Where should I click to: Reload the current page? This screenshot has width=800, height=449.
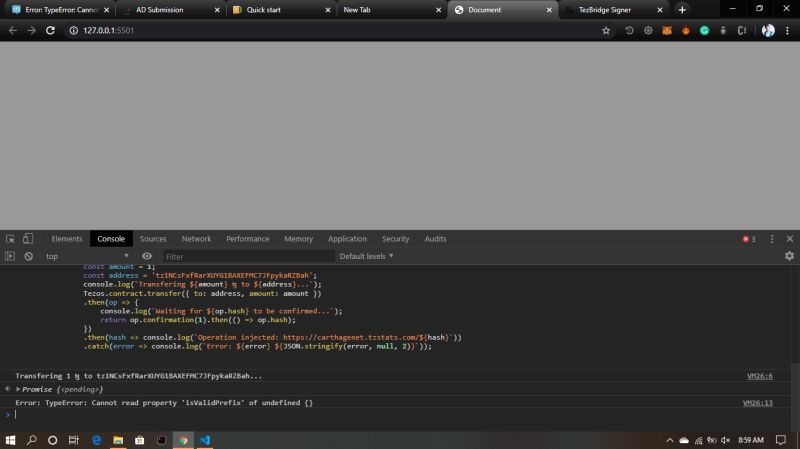point(50,31)
